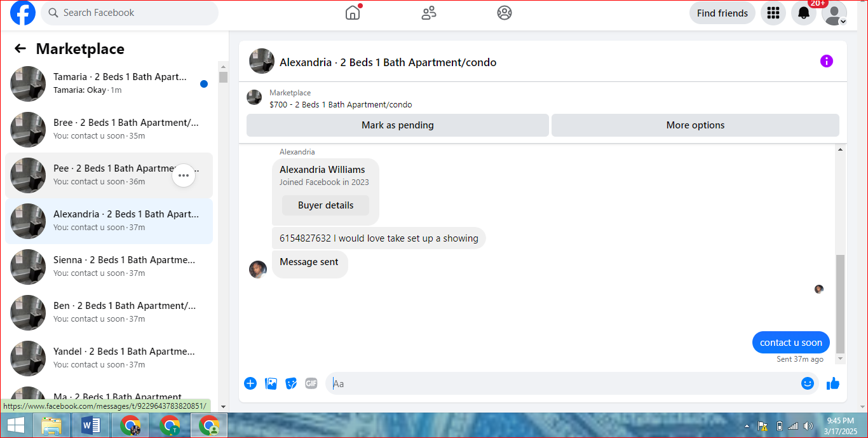Click the battery tray icon
Viewport: 868px width, 438px height.
click(779, 426)
